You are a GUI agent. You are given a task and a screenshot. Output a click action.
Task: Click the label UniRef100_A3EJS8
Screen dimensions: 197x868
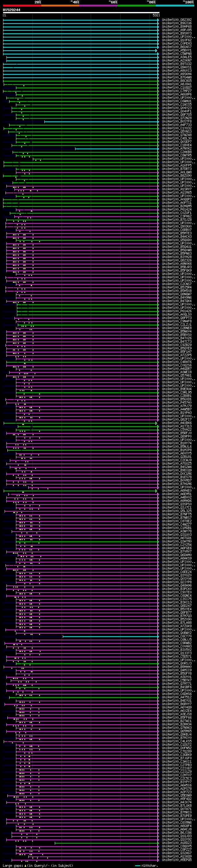click(x=177, y=714)
